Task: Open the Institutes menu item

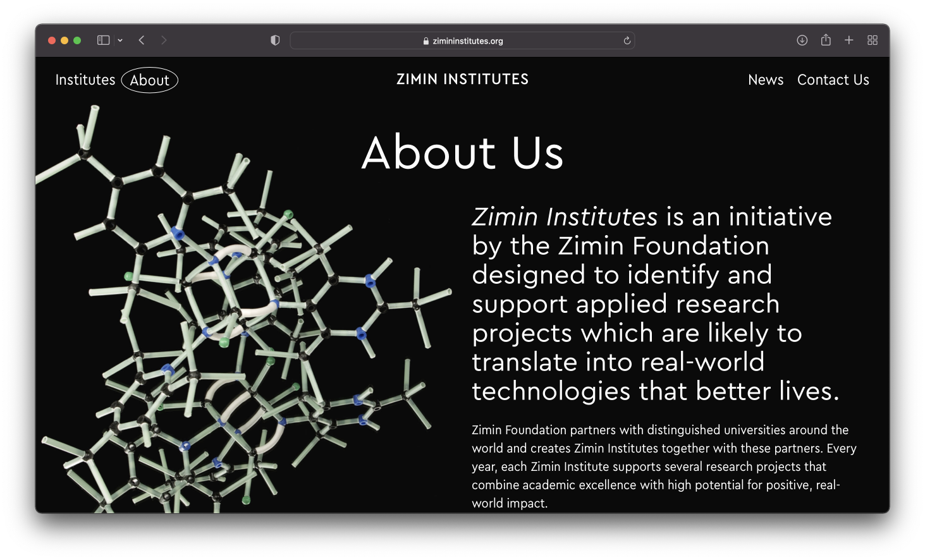Action: pos(85,80)
